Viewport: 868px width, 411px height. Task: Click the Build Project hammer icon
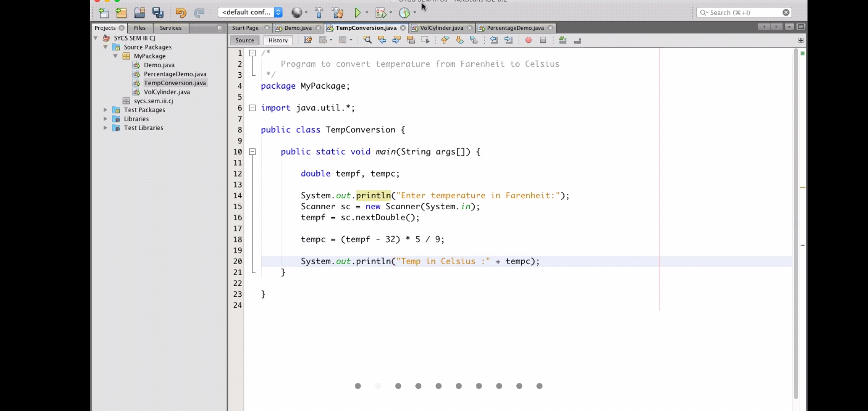coord(319,13)
